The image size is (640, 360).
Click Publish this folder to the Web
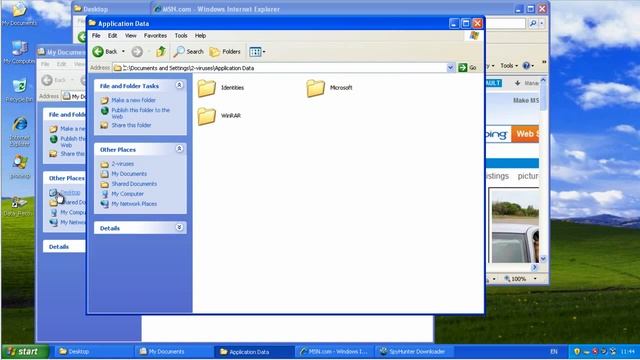coord(140,113)
